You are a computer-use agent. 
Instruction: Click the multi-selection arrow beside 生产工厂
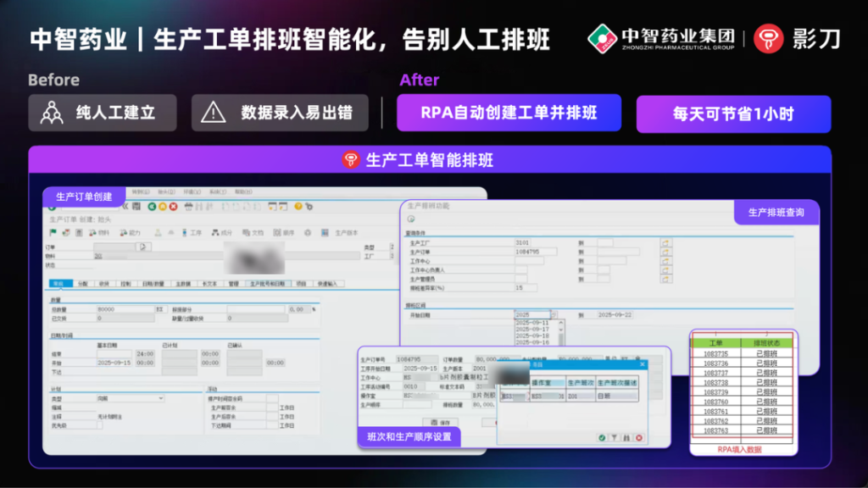click(666, 243)
